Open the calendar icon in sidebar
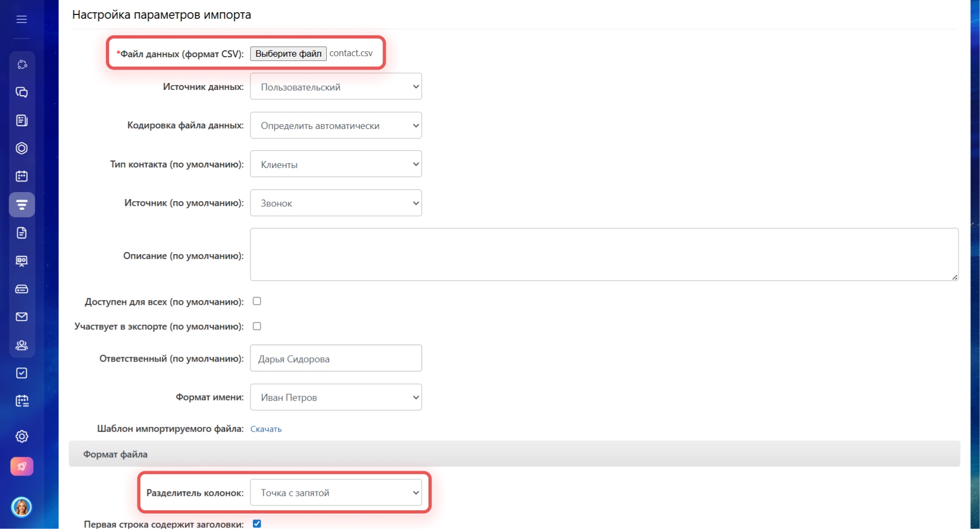Screen dimensions: 980x529 click(x=22, y=176)
